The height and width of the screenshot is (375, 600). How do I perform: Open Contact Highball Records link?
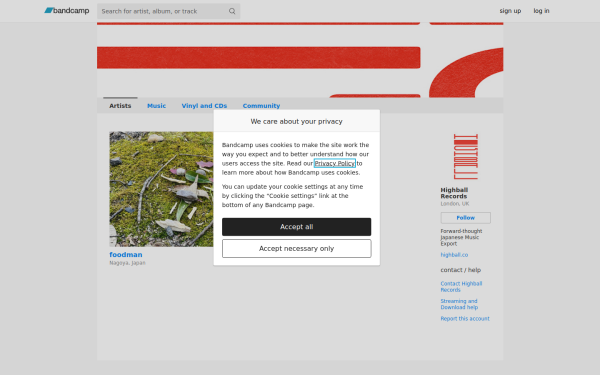coord(461,287)
